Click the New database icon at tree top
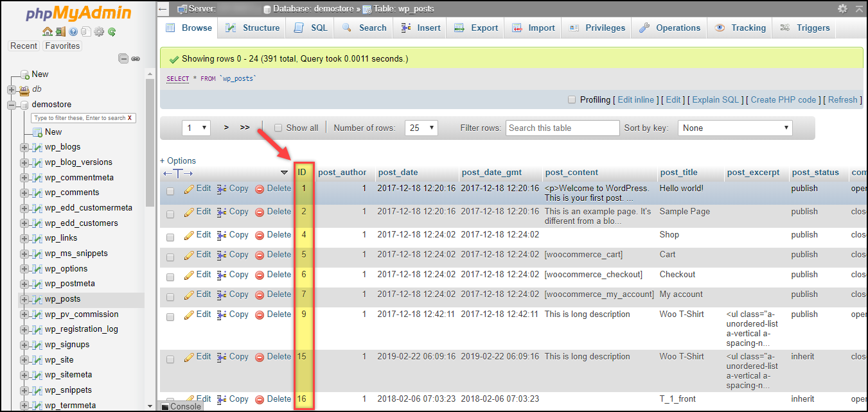 click(x=24, y=74)
